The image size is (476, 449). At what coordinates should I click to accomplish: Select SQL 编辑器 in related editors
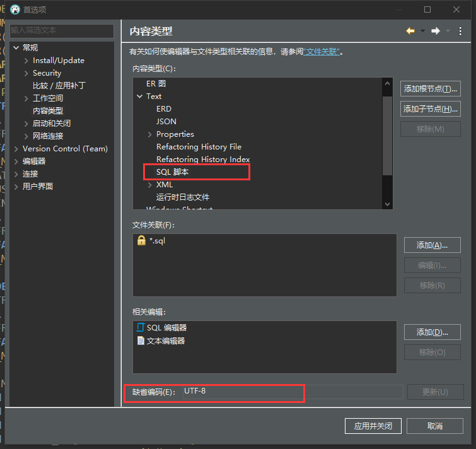[166, 327]
